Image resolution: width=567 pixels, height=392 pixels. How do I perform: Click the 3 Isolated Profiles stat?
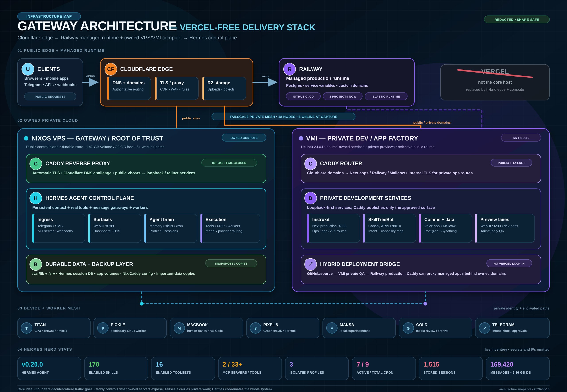click(317, 368)
